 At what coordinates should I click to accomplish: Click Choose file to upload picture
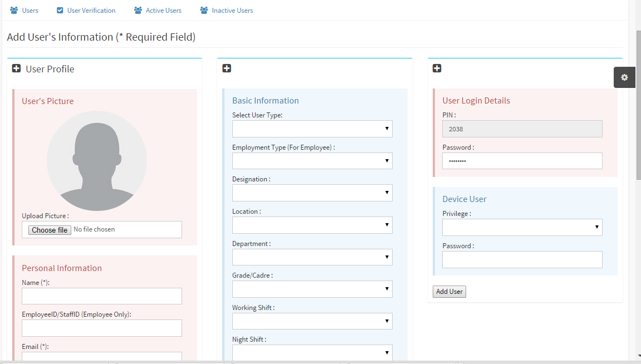pos(50,230)
